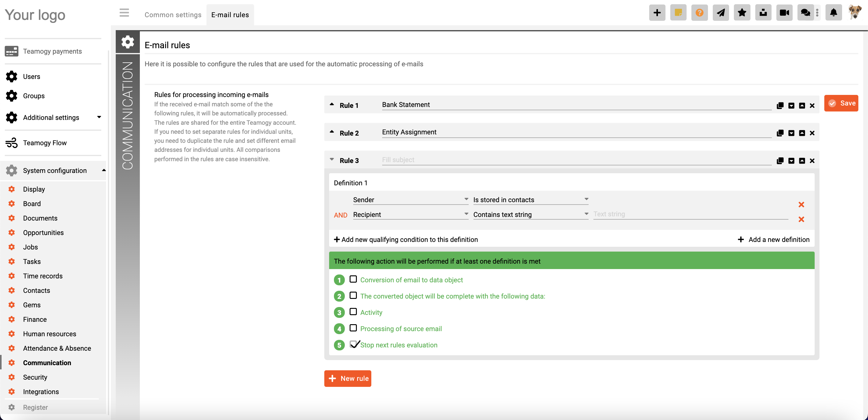Click the inbox tray icon in toolbar
Viewport: 868px width, 420px height.
pos(763,13)
